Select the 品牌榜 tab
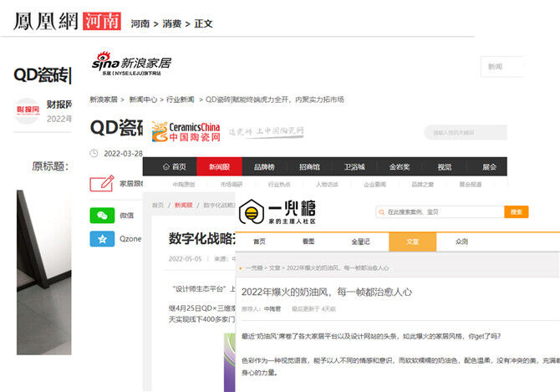The image size is (560, 392). [x=264, y=166]
